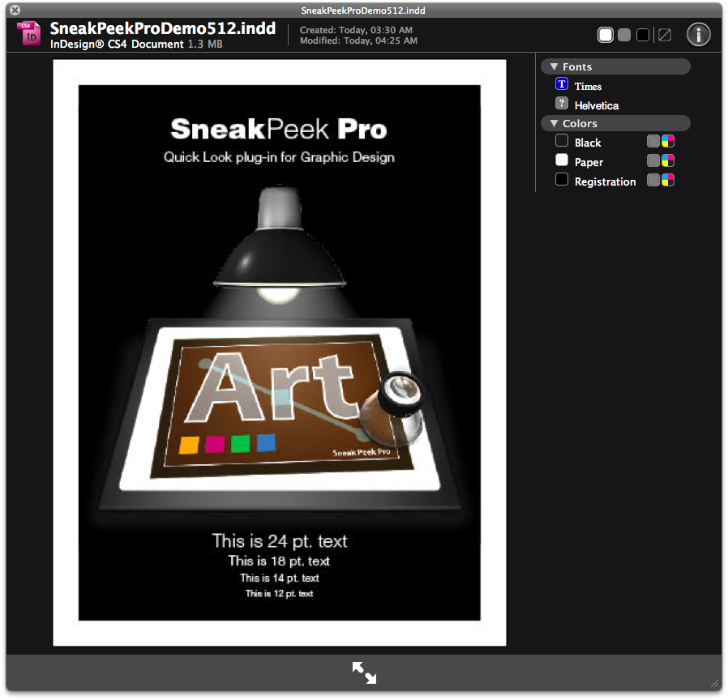The width and height of the screenshot is (728, 700).
Task: Select the Paper color name
Action: tap(589, 162)
